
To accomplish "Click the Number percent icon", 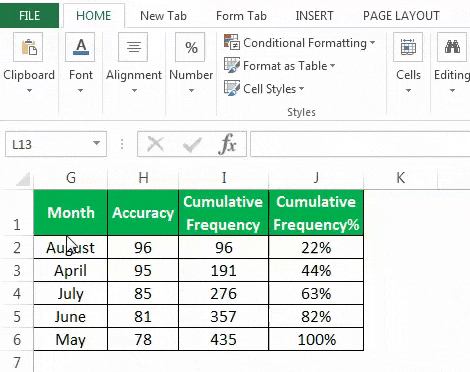I will pos(190,47).
